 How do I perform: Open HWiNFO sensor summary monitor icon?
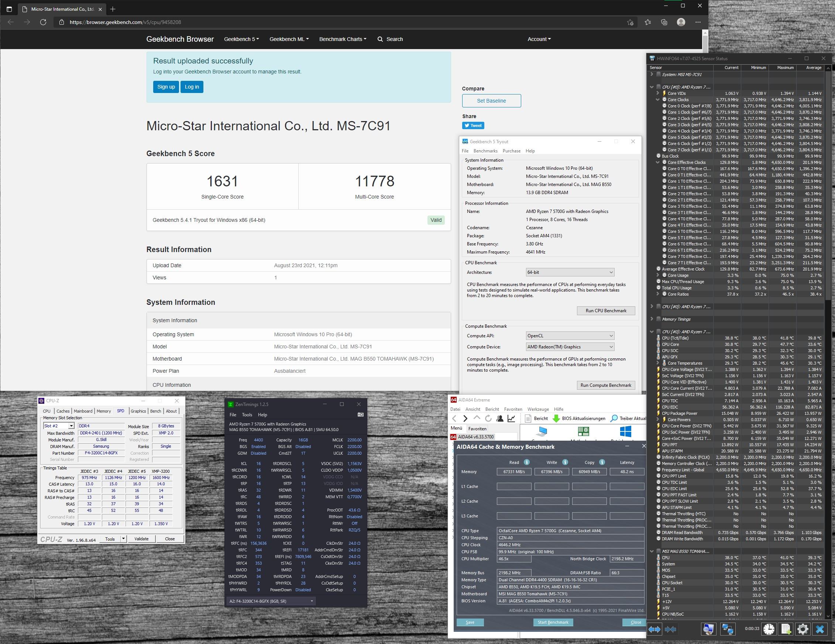[x=708, y=629]
